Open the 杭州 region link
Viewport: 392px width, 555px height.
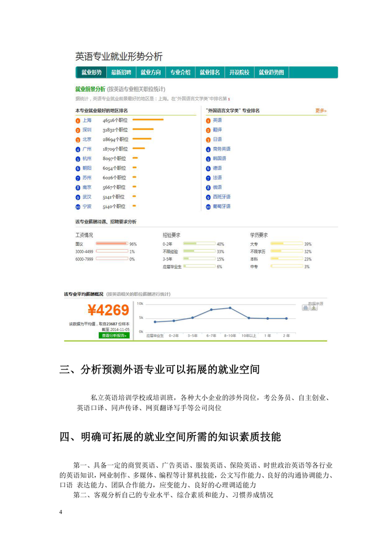coord(87,159)
